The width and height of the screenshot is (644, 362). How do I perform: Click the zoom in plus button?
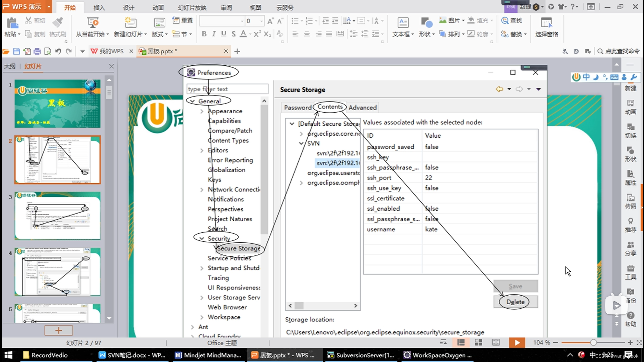(630, 343)
